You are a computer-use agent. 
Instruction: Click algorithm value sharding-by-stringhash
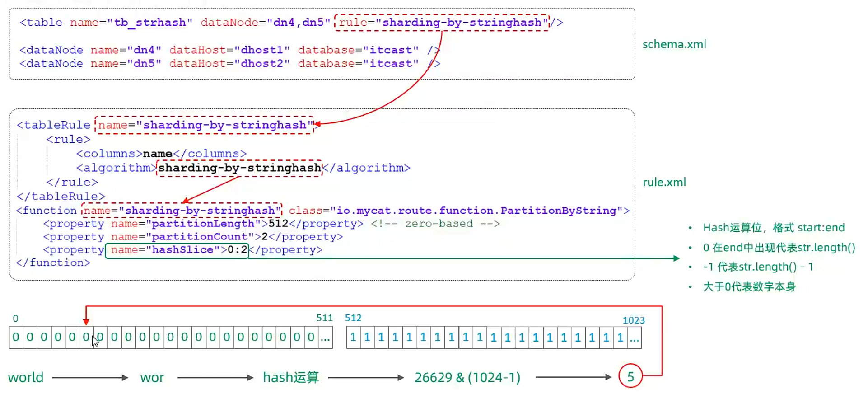239,168
